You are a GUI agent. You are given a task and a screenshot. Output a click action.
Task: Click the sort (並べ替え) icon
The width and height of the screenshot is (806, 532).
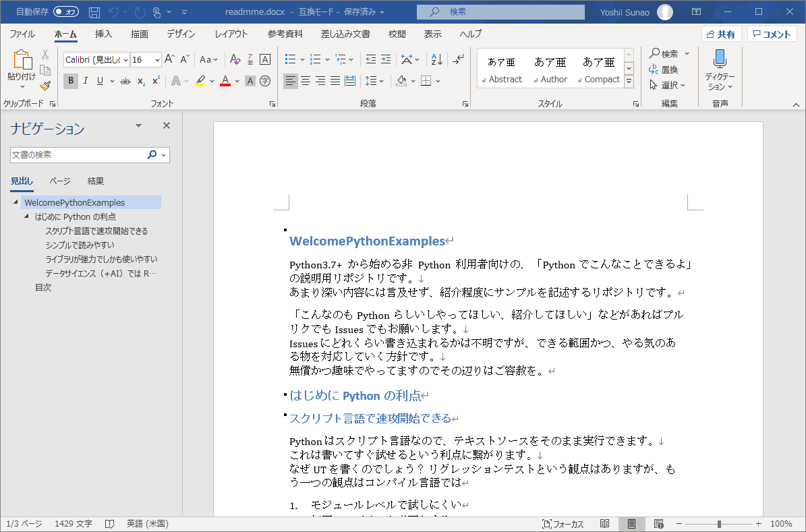point(436,59)
